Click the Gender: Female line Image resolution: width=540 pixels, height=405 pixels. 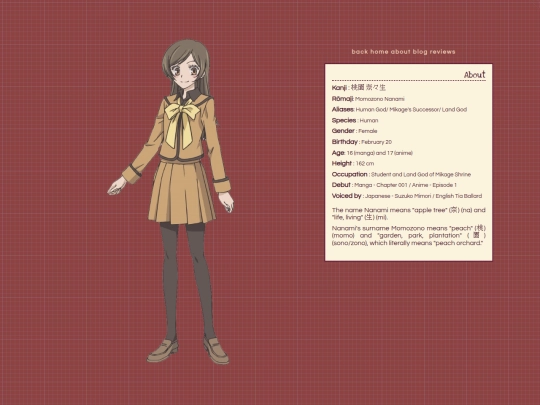(354, 131)
